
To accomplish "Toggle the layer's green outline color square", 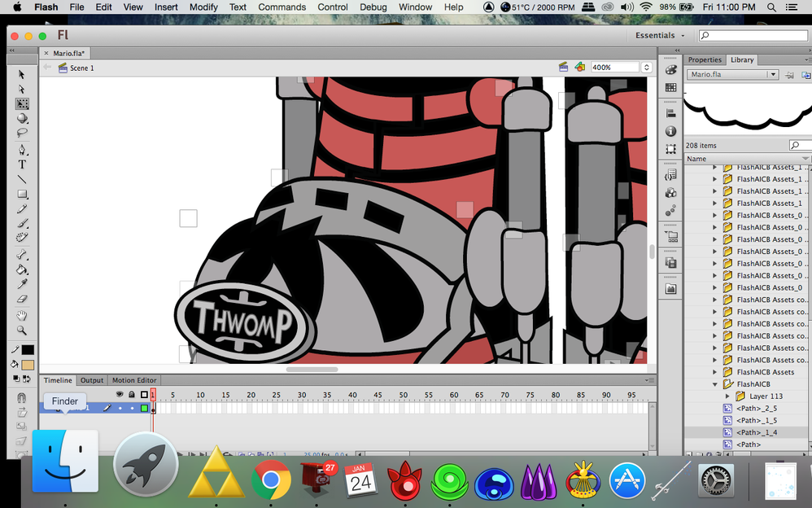I will (x=145, y=409).
